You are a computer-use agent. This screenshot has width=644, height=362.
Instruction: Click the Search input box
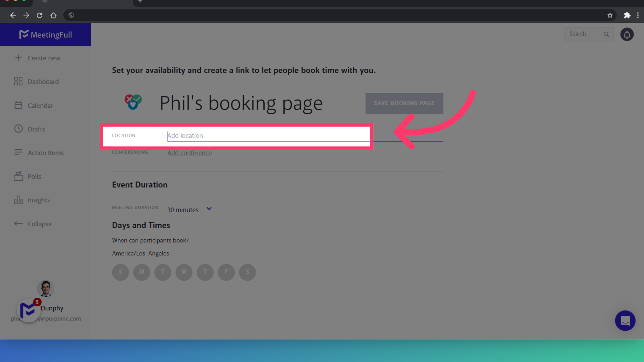(x=589, y=34)
